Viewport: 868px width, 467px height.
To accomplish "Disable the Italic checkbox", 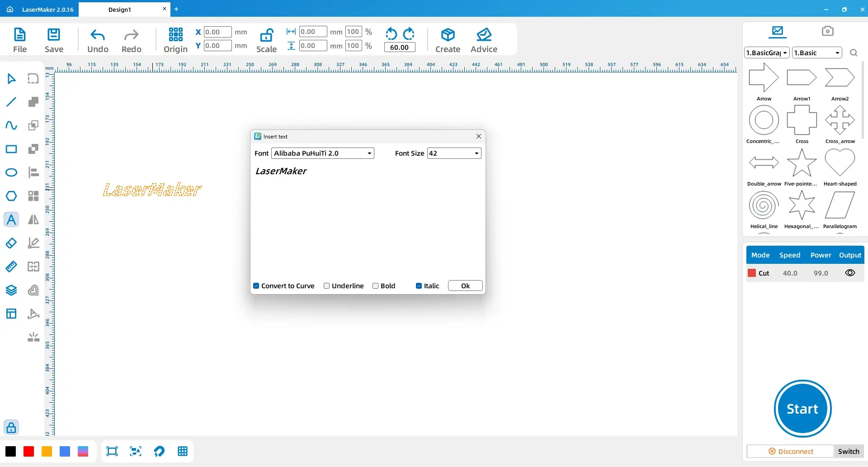I will point(419,286).
